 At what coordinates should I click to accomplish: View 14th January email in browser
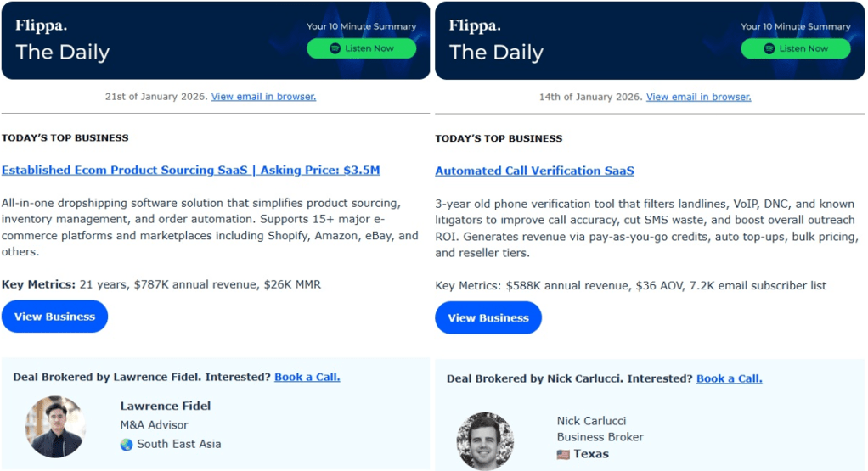pos(698,97)
